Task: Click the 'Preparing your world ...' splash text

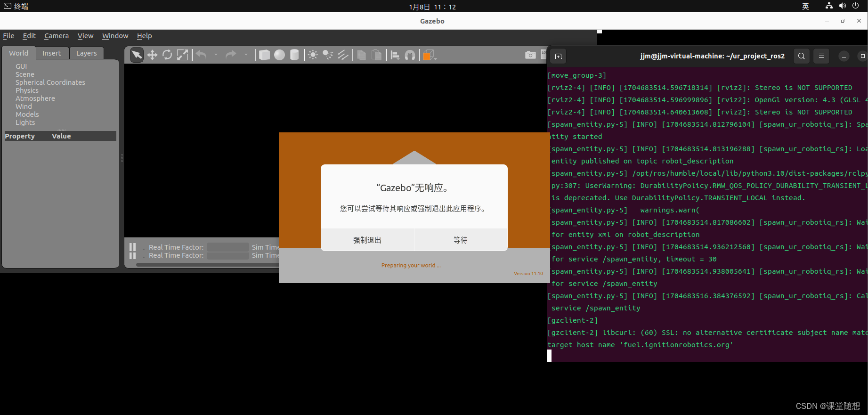Action: [411, 265]
